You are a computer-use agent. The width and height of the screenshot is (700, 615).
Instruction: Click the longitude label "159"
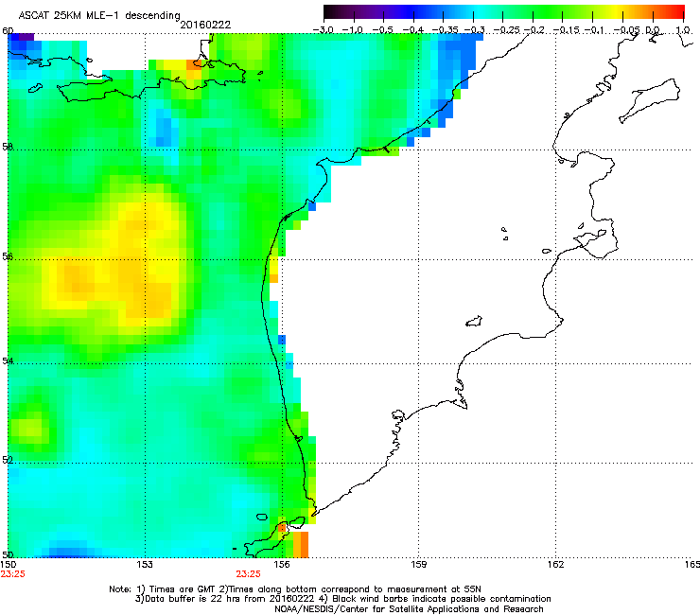pos(418,565)
